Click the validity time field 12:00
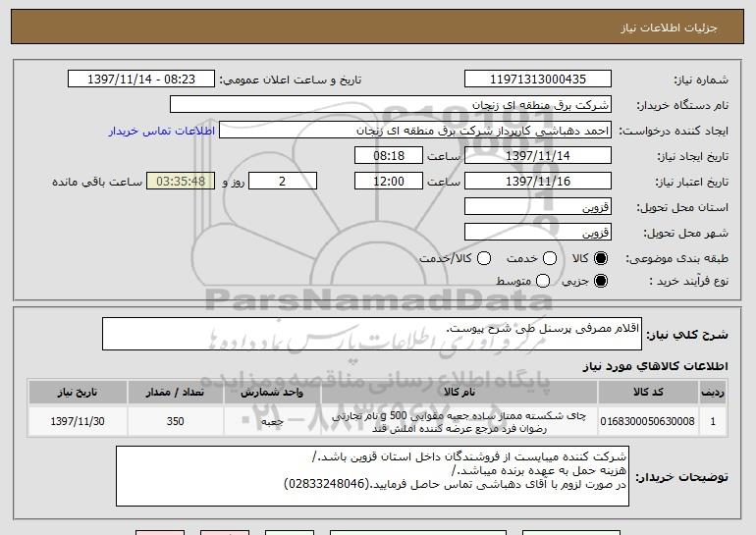The width and height of the screenshot is (756, 535). (x=389, y=181)
